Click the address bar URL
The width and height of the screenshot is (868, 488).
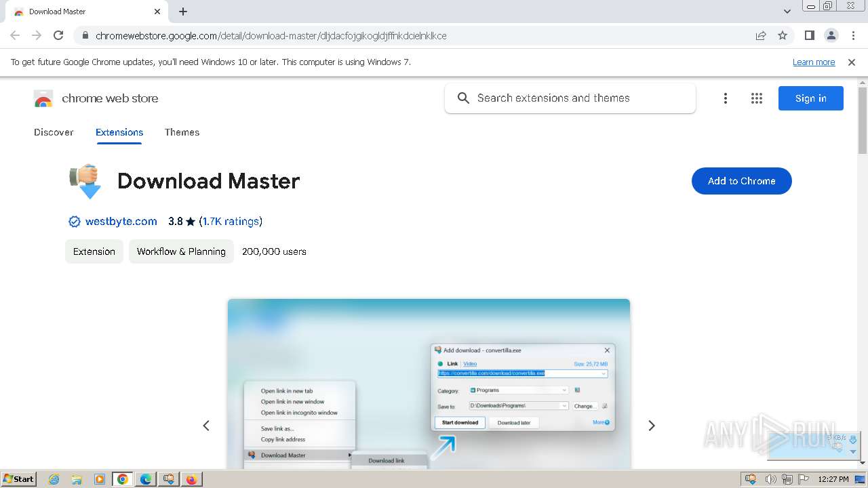tap(271, 36)
